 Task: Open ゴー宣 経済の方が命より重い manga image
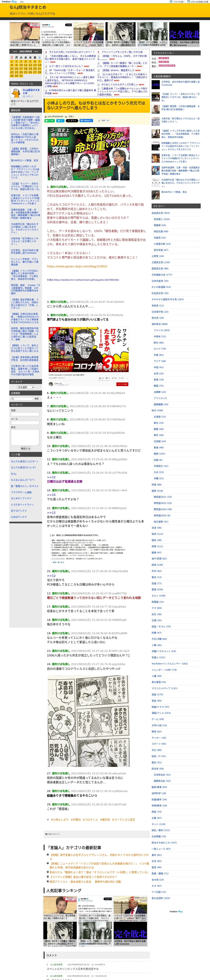tap(88, 153)
